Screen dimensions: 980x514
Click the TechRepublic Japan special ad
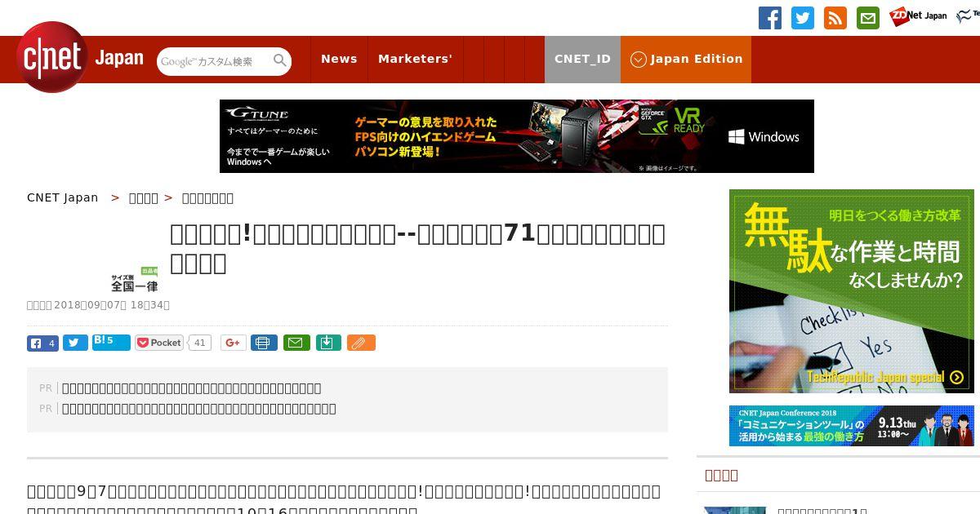tap(852, 291)
